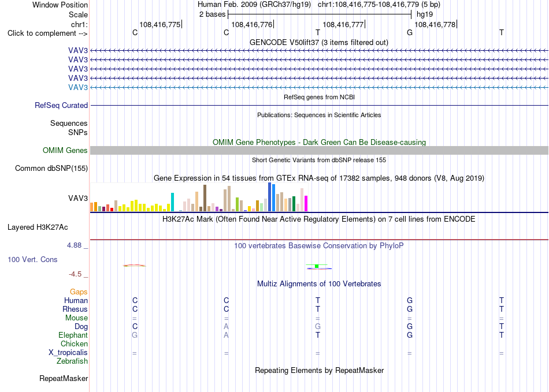Click coordinate label 108,416,776
This screenshot has width=549, height=392.
252,24
